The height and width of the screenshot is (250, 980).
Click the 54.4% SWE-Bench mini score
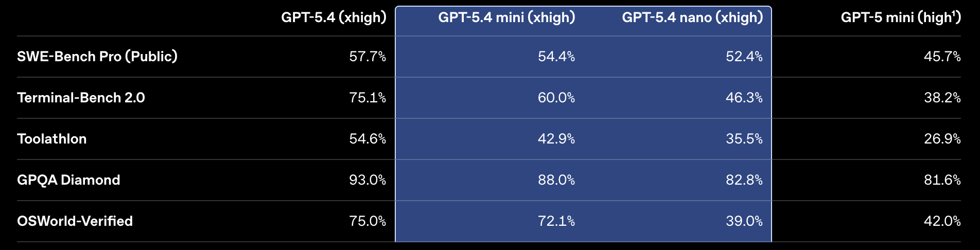coord(556,57)
